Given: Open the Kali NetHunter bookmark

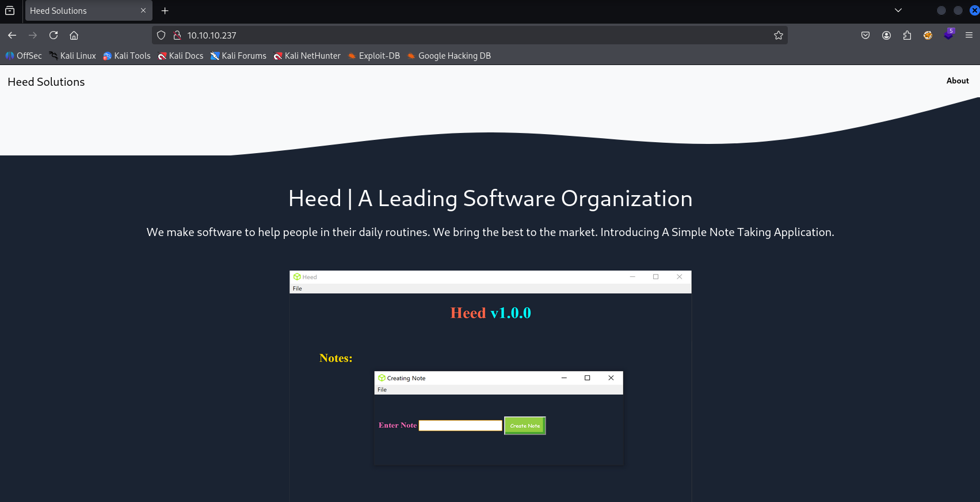Looking at the screenshot, I should pos(307,56).
